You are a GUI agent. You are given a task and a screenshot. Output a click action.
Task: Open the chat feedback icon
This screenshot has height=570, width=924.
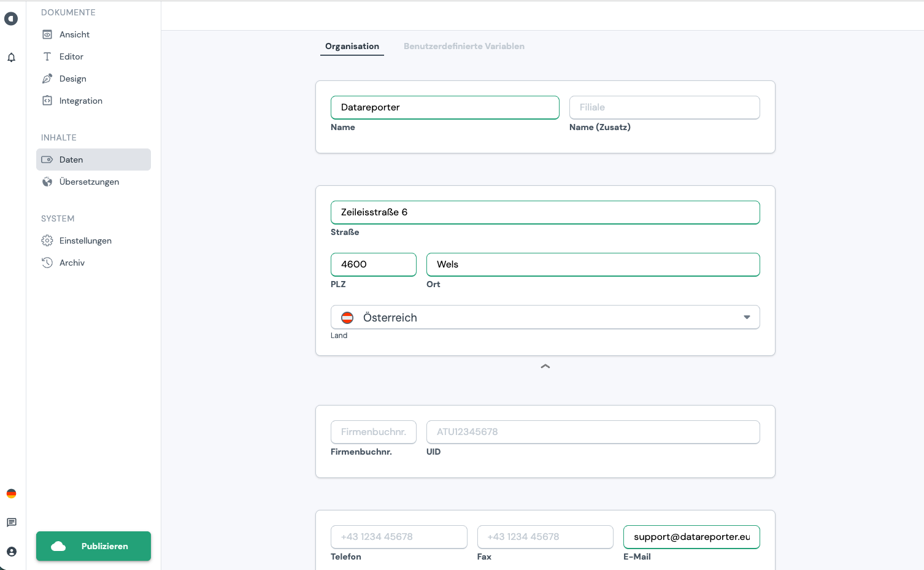[11, 522]
